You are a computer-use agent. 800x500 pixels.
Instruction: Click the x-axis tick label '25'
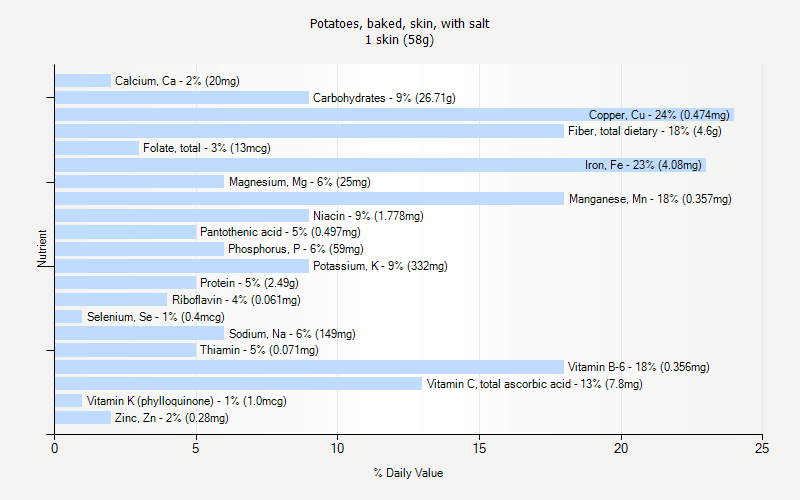click(762, 448)
